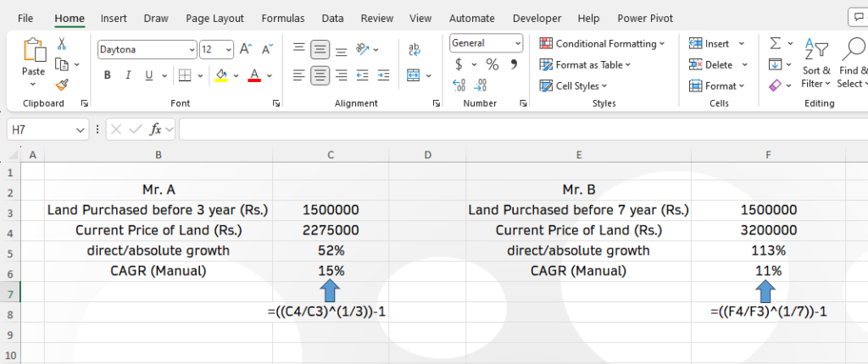This screenshot has height=364, width=868.
Task: Apply Percent Style number format
Action: pos(492,64)
